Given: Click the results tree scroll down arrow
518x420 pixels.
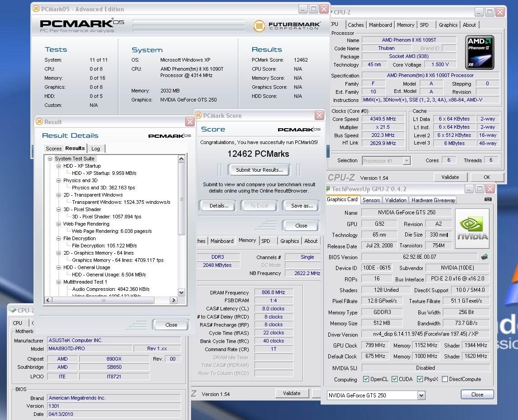Looking at the screenshot, I should tap(182, 292).
